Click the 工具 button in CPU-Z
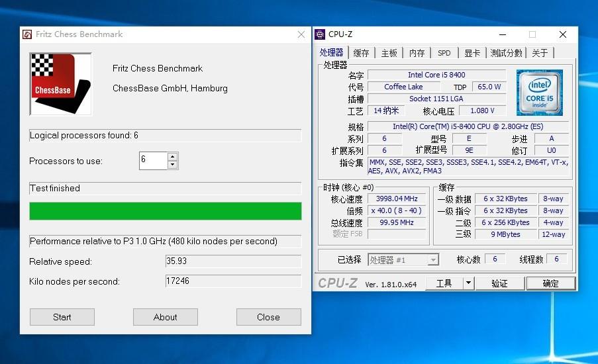 [x=444, y=283]
